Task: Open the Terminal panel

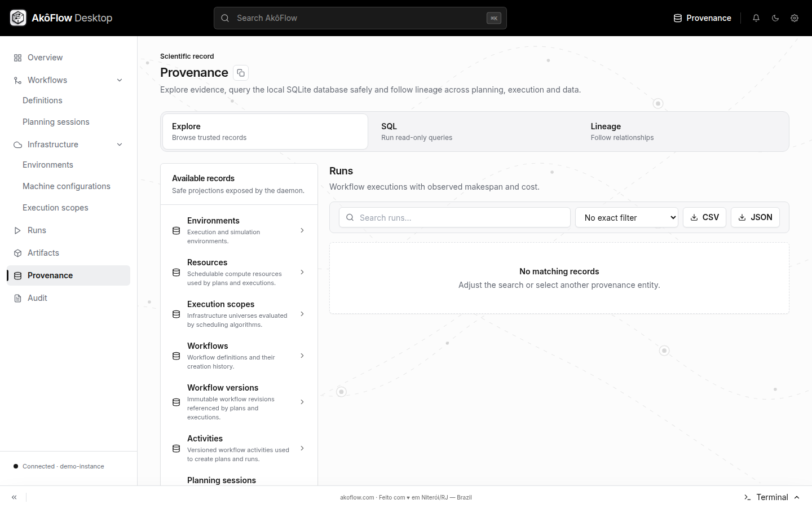Action: (772, 497)
